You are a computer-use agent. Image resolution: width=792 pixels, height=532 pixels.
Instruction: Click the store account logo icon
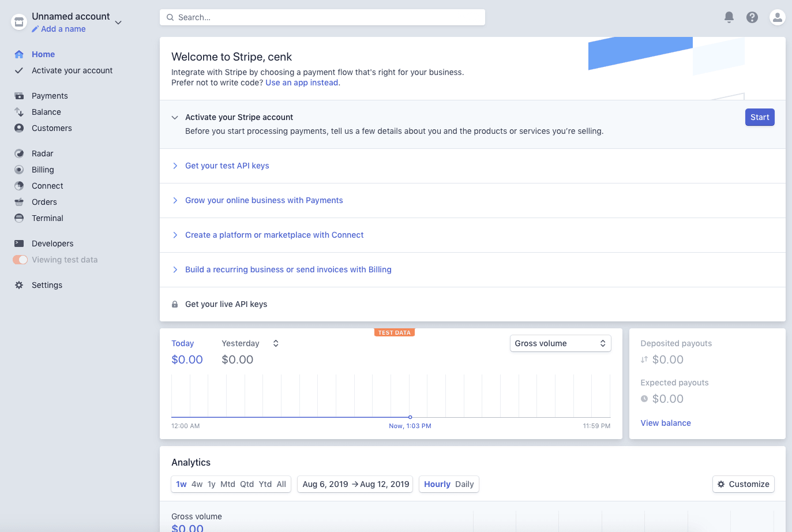coord(19,22)
